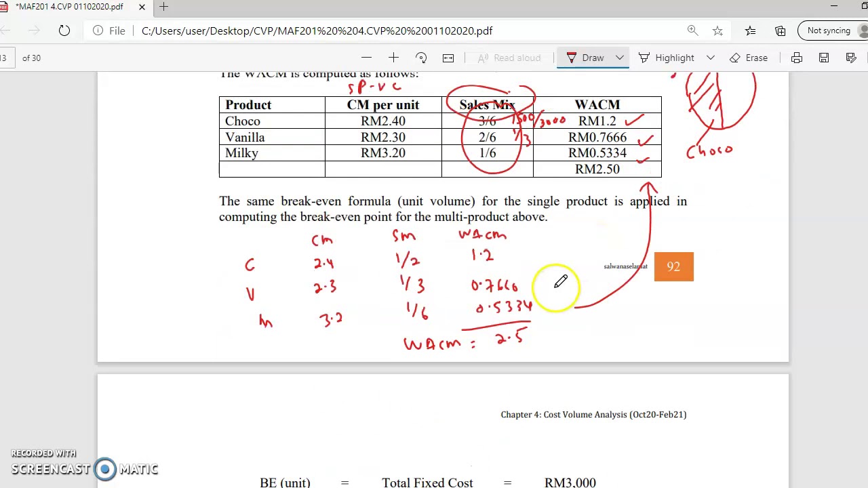
Task: Click the BE (unit) formula label
Action: 285,482
